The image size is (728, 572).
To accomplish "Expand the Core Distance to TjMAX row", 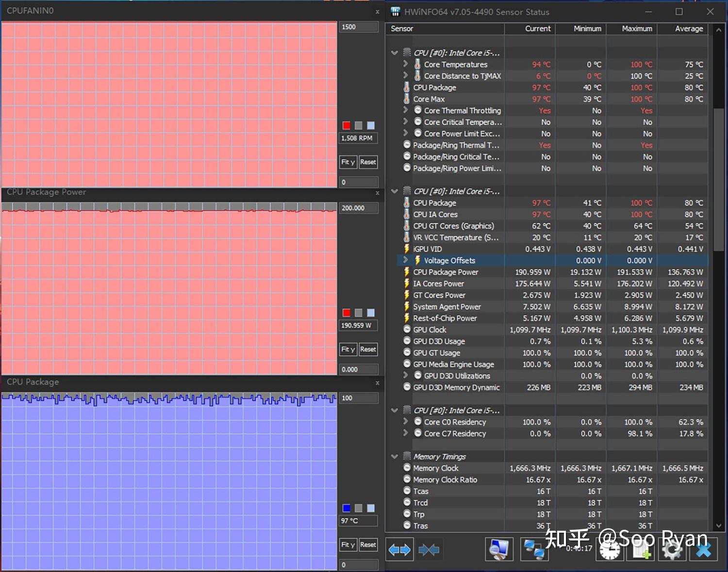I will point(406,75).
